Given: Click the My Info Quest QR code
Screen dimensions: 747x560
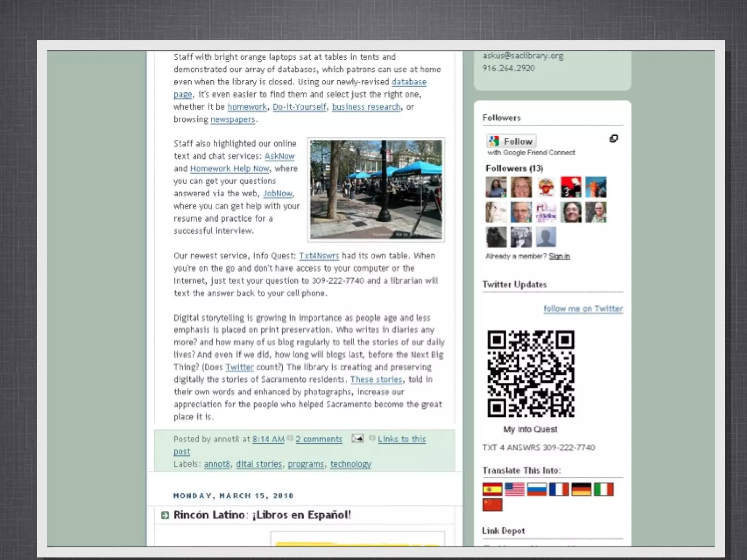Looking at the screenshot, I should [531, 374].
